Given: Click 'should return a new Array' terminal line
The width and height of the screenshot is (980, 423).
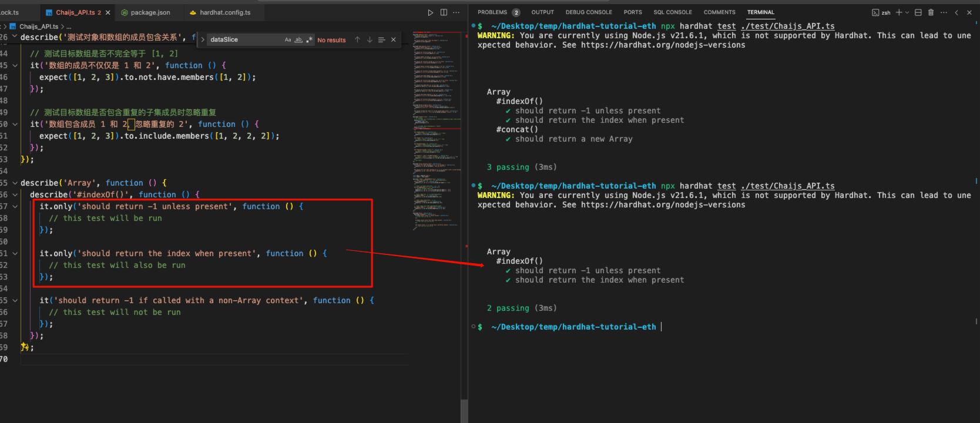Looking at the screenshot, I should pyautogui.click(x=574, y=139).
